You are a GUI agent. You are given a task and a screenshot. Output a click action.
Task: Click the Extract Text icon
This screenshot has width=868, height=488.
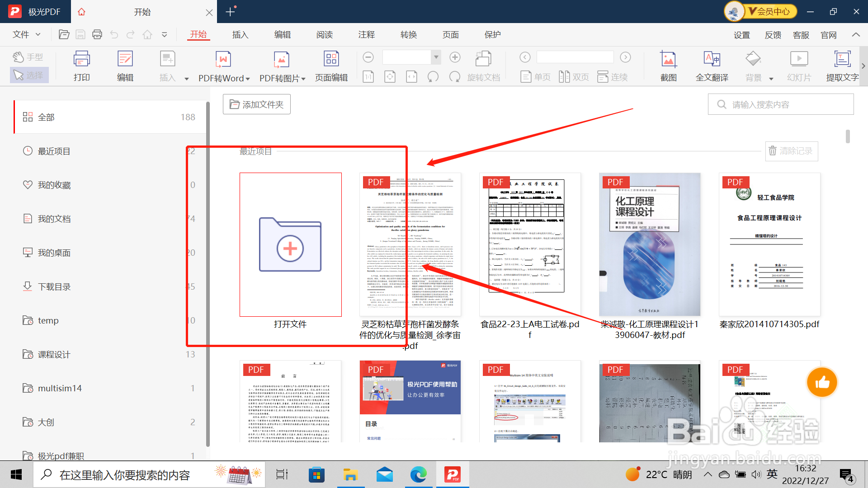(x=842, y=60)
